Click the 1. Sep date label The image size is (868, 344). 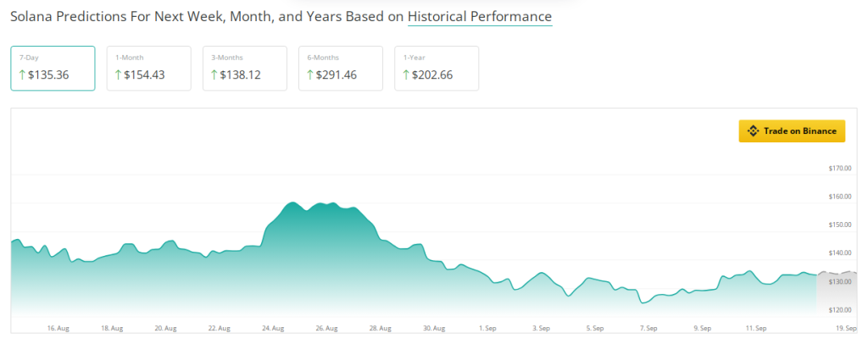488,327
